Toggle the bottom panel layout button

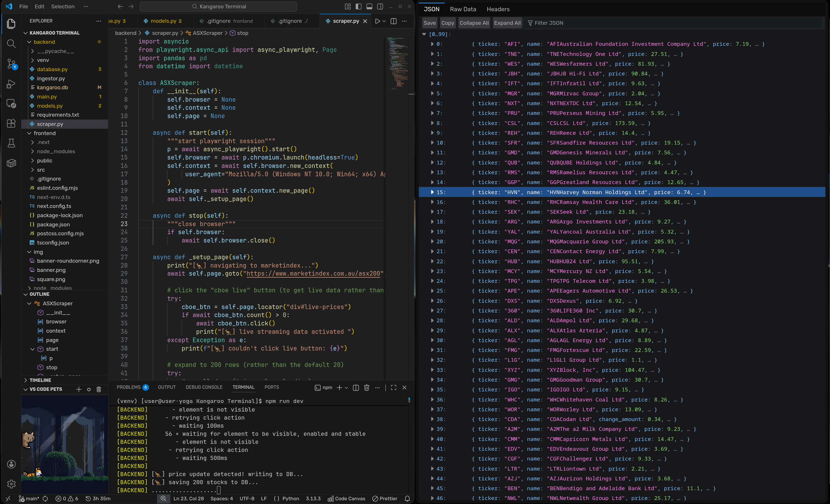(x=369, y=6)
